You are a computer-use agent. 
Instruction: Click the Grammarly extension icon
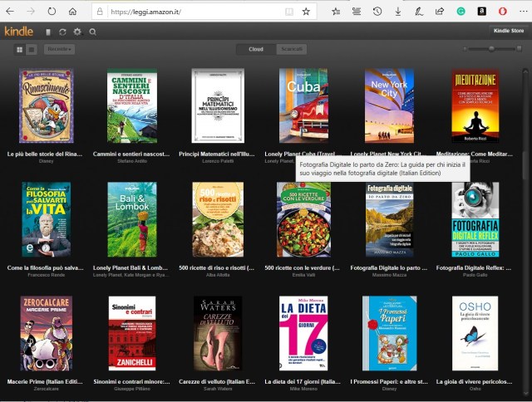point(461,12)
